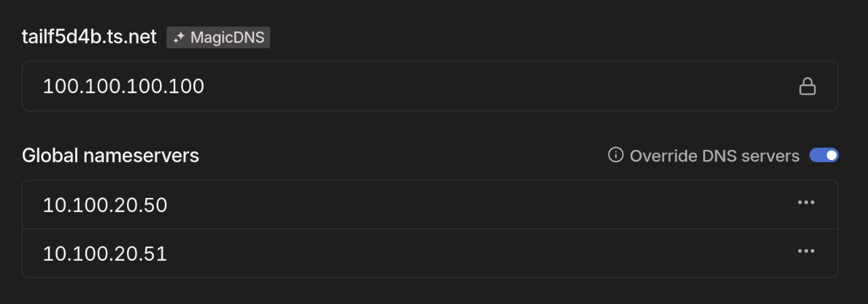Disable the Override DNS servers switch
This screenshot has height=304, width=868.
[824, 155]
